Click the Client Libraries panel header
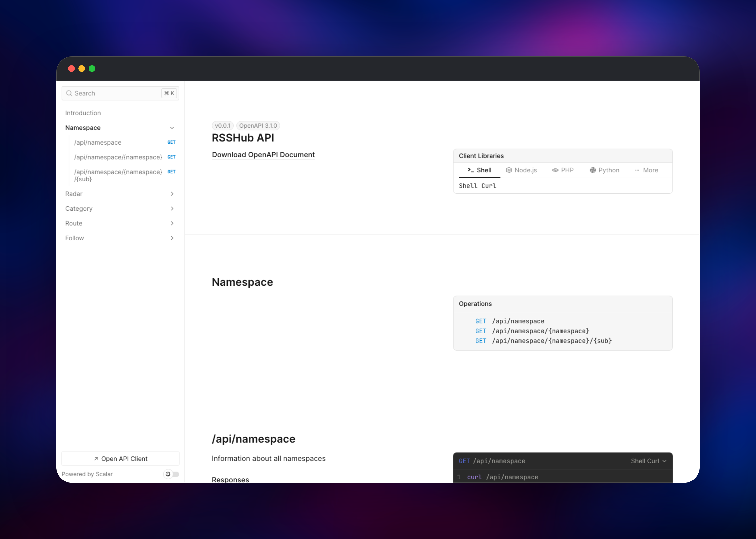The height and width of the screenshot is (539, 756). point(563,156)
